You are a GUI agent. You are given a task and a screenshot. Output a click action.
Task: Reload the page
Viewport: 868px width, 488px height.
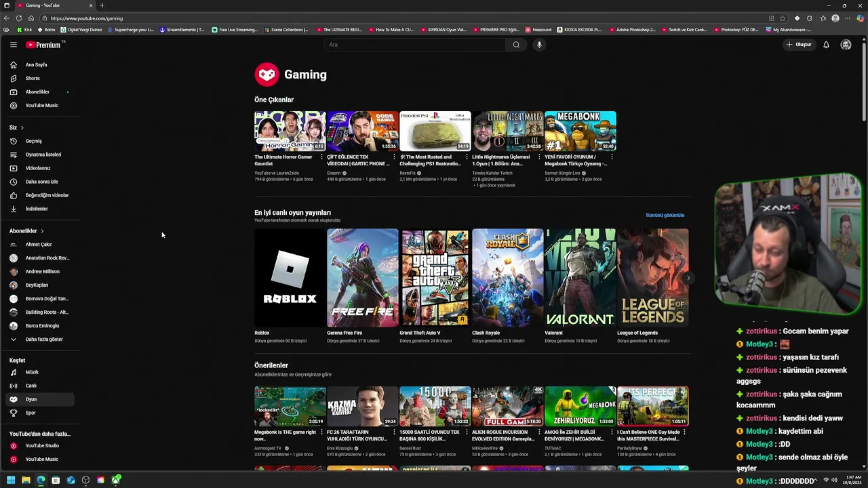point(19,18)
